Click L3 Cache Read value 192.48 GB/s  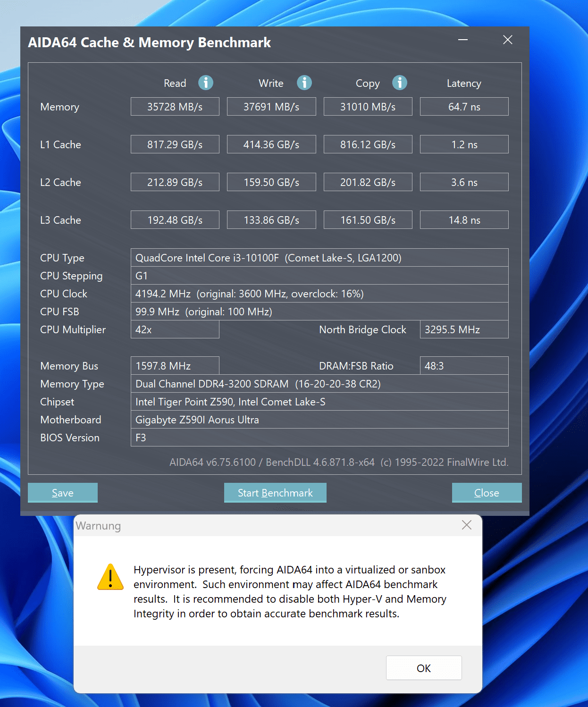(x=175, y=220)
